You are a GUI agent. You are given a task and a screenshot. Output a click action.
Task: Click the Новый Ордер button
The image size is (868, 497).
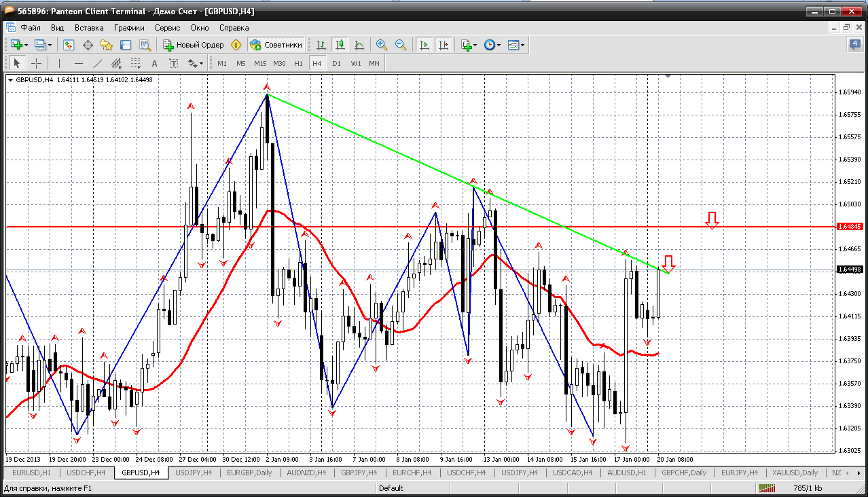[x=193, y=45]
